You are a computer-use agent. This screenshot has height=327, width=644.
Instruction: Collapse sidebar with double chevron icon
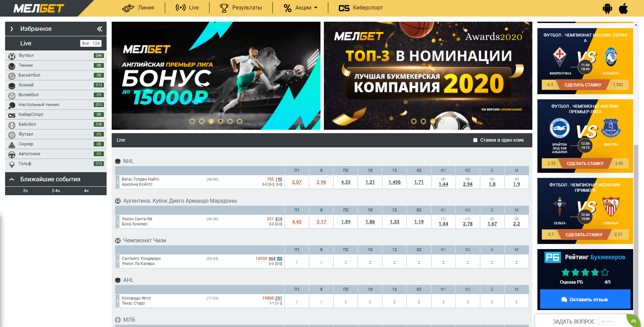(99, 29)
